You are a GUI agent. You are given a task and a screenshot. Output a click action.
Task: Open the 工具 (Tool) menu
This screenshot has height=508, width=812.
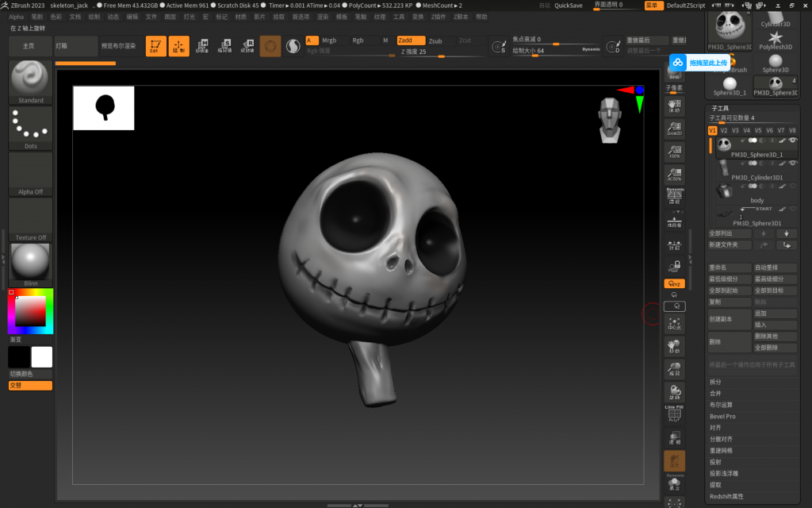click(399, 17)
